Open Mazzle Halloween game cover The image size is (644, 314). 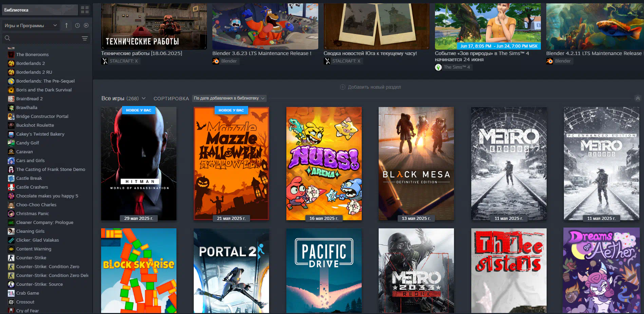[x=231, y=164]
